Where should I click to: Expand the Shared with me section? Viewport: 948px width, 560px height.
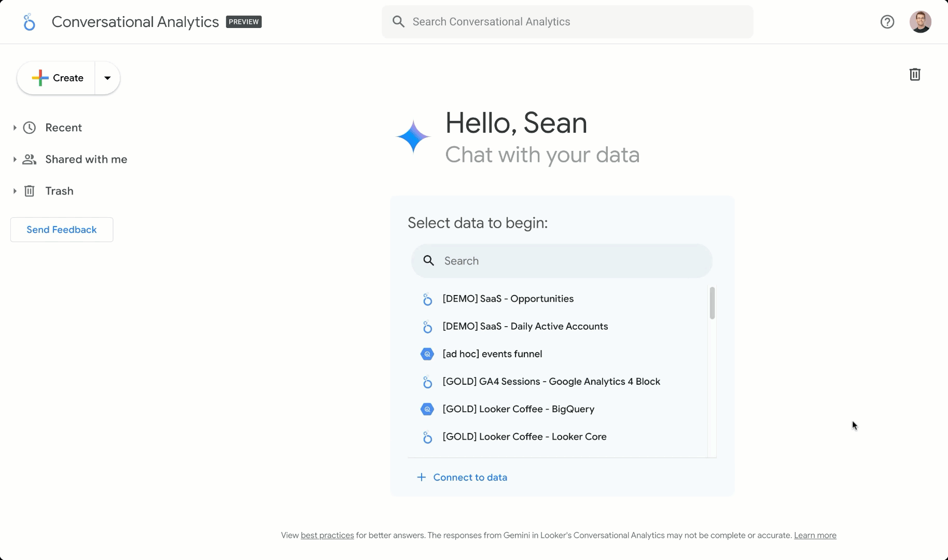[14, 159]
